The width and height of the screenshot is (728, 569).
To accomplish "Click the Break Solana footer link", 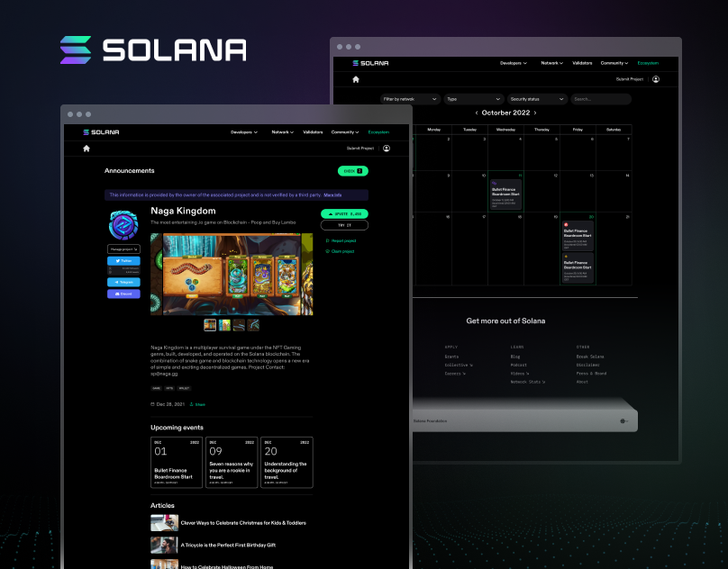I will (x=590, y=357).
